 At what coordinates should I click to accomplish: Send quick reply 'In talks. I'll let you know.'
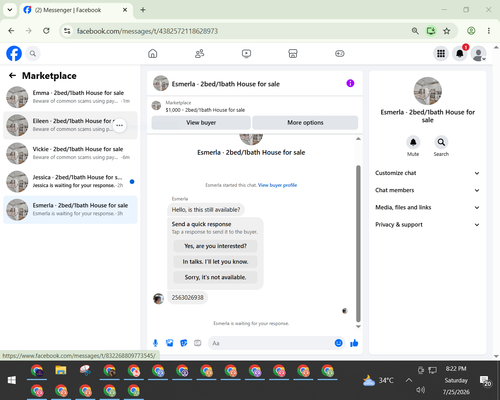215,262
